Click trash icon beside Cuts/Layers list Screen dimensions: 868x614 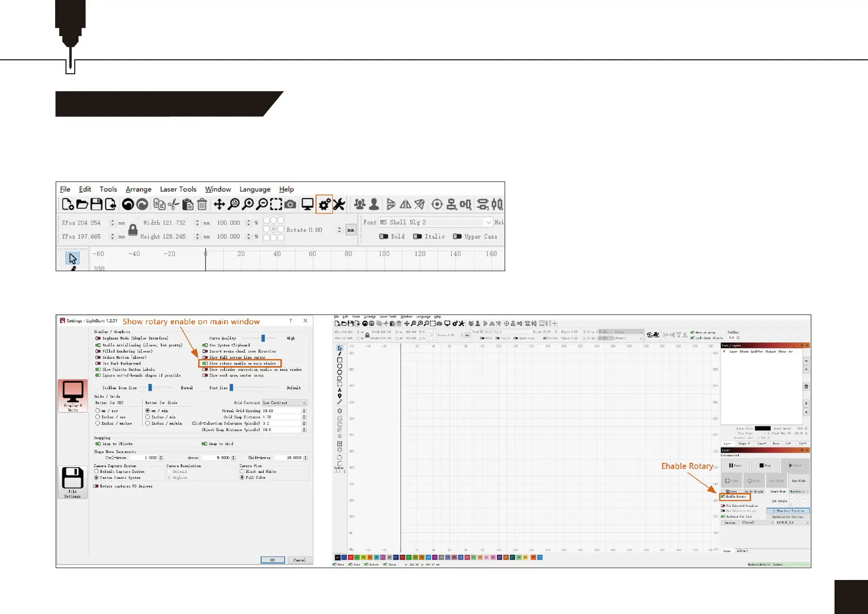(x=806, y=387)
